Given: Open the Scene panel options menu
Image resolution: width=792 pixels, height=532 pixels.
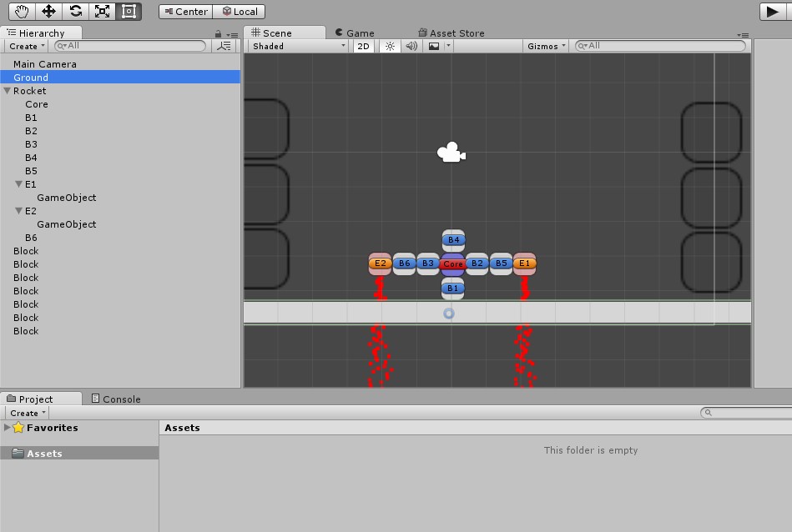Looking at the screenshot, I should [x=743, y=35].
